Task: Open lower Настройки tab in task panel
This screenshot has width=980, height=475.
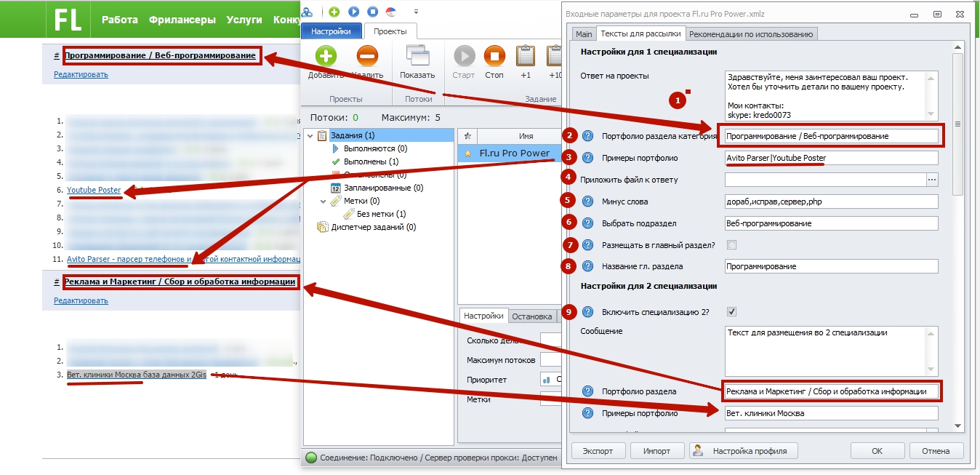Action: click(x=484, y=316)
